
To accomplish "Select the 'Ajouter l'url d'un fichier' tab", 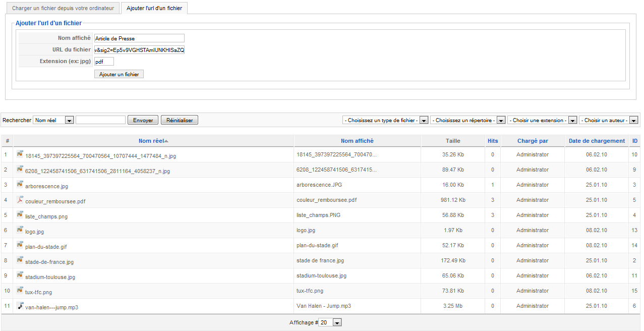I will coord(154,8).
